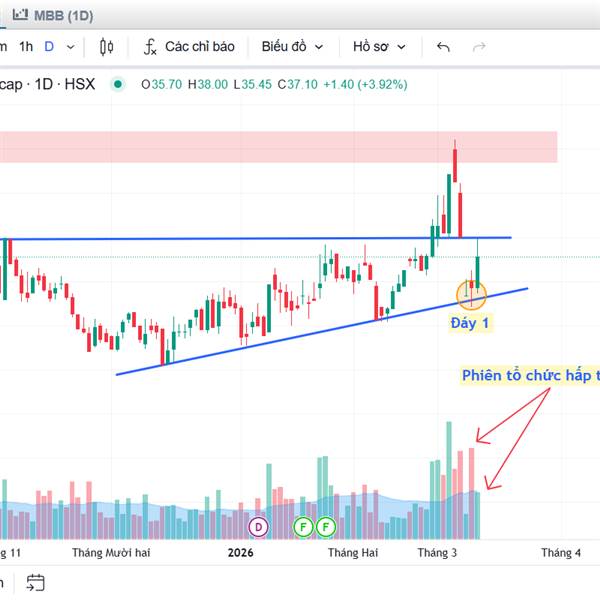Click the change value +1.40 (+3.92%)

pyautogui.click(x=365, y=84)
